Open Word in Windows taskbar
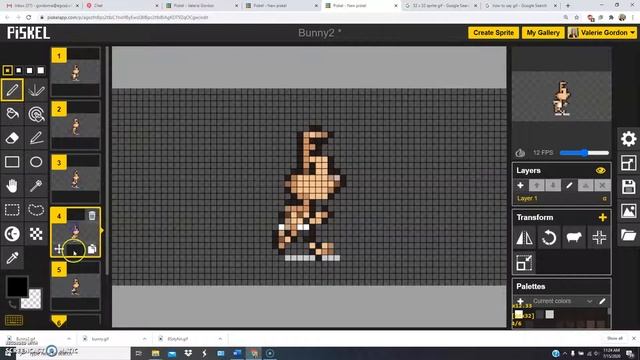This screenshot has width=640, height=360. 237,353
